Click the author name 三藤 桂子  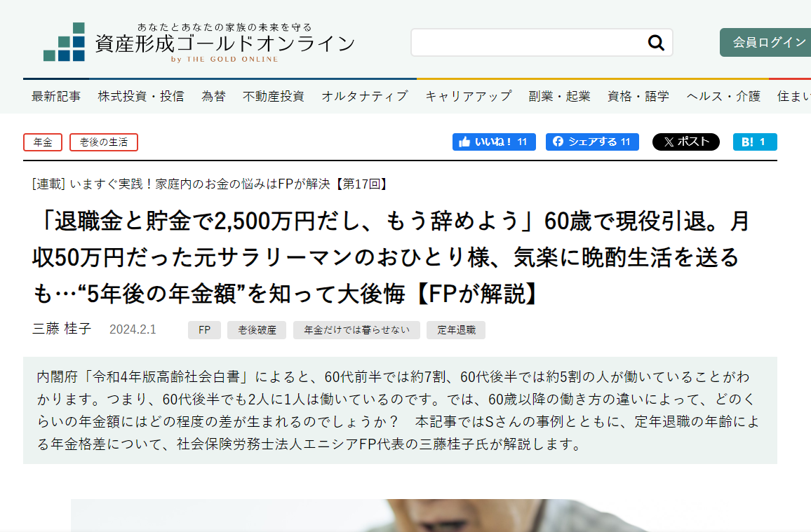click(62, 329)
